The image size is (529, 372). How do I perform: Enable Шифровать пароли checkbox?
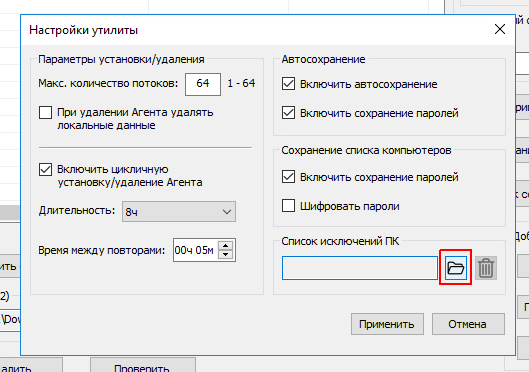(x=288, y=205)
